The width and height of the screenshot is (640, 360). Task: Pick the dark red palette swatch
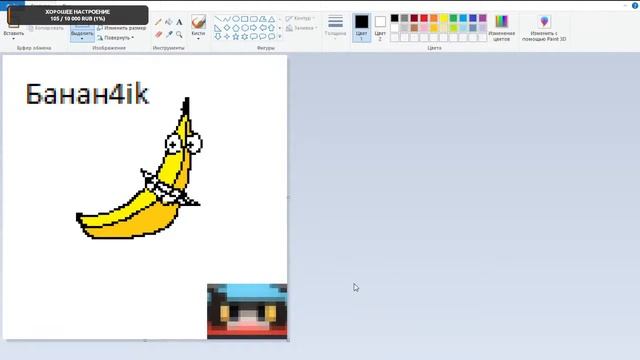[x=414, y=18]
